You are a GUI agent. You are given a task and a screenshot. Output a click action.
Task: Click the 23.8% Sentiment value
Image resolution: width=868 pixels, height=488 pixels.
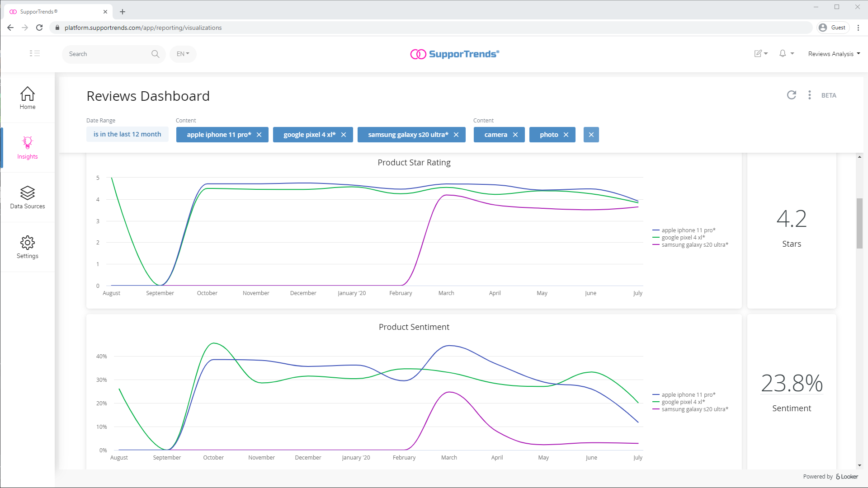(x=792, y=383)
